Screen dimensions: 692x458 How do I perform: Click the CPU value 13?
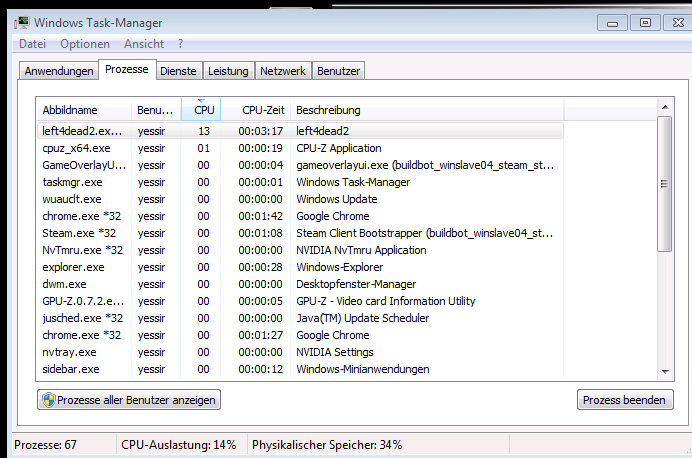coord(204,131)
